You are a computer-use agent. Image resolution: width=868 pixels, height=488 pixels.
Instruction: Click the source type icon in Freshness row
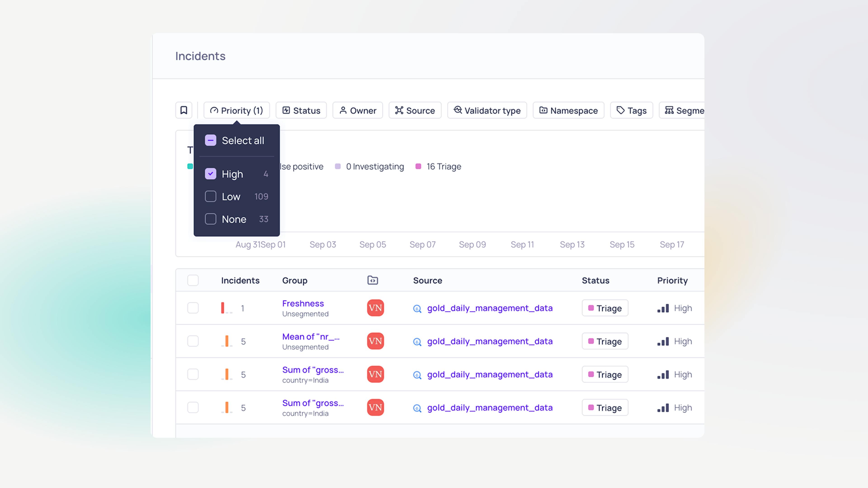[417, 308]
